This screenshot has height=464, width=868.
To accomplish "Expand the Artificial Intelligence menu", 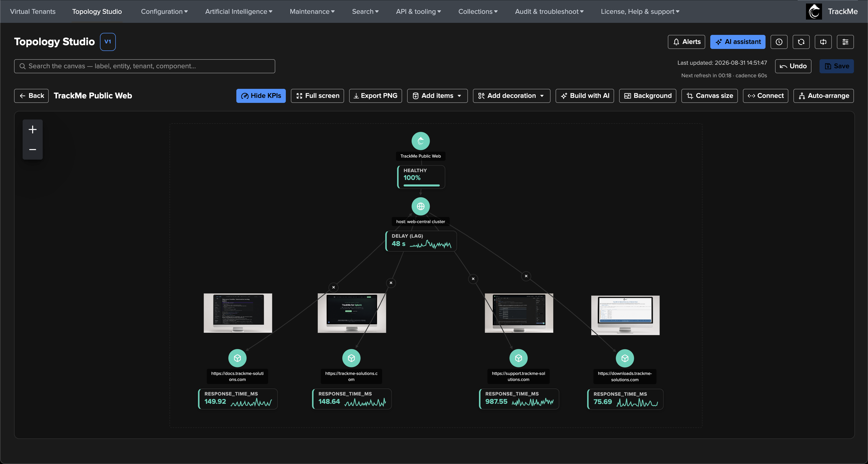I will tap(239, 12).
